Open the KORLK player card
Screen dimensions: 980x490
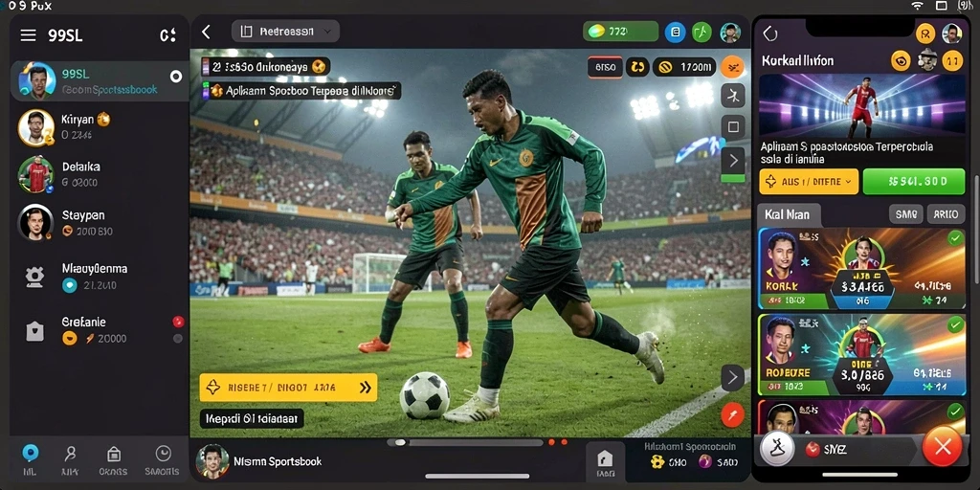click(862, 269)
